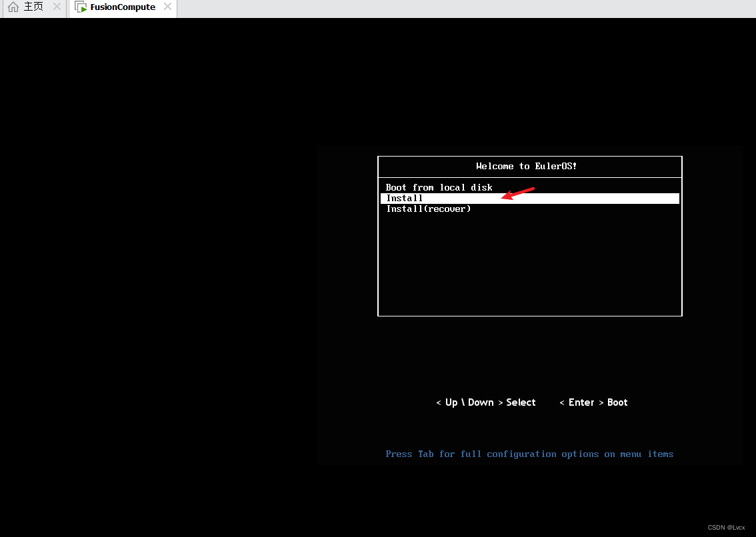This screenshot has width=756, height=537.
Task: Close the 主页 tab
Action: (57, 7)
